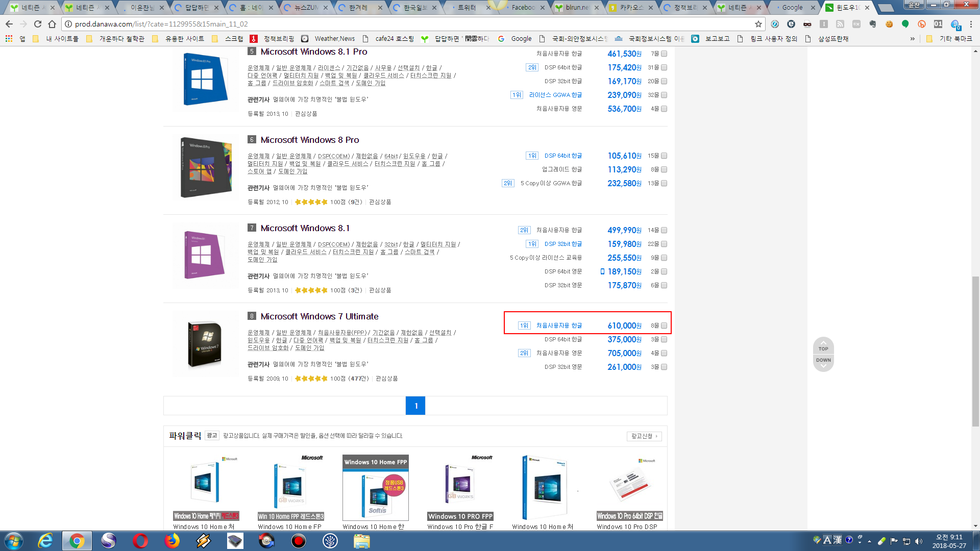Check the 239,090원 라이선스 GGWA 한글 option

click(x=664, y=95)
